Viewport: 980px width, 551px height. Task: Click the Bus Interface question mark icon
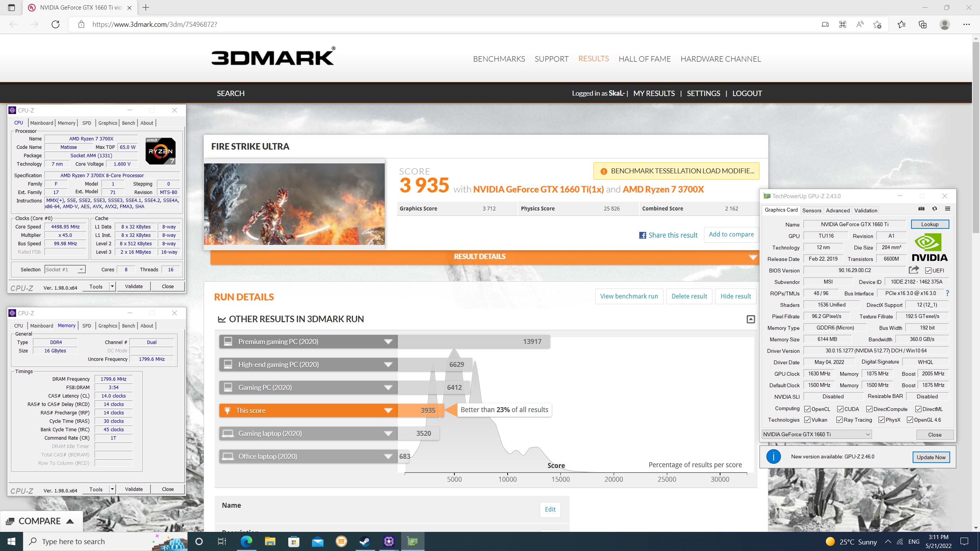947,293
